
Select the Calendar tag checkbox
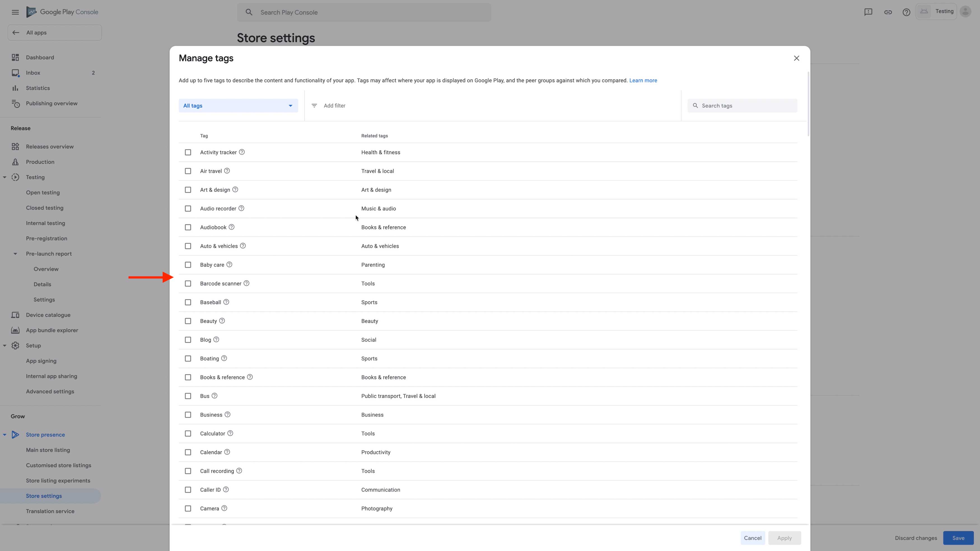(188, 452)
